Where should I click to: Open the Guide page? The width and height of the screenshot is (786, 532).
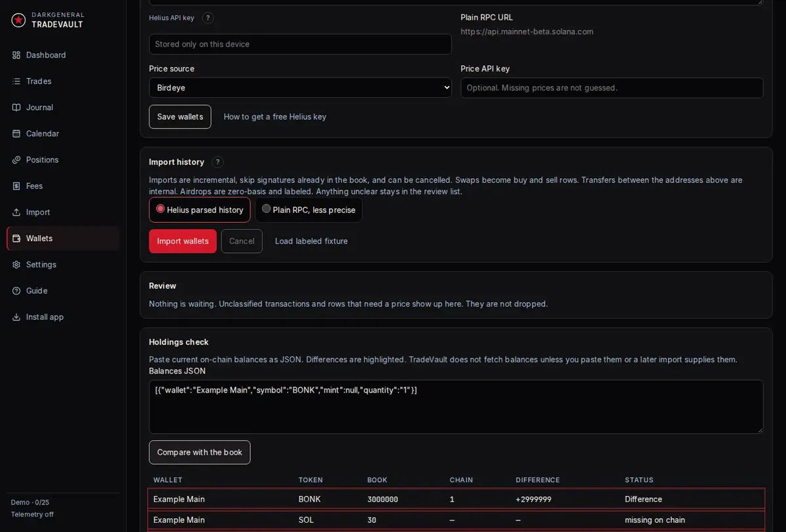click(63, 291)
